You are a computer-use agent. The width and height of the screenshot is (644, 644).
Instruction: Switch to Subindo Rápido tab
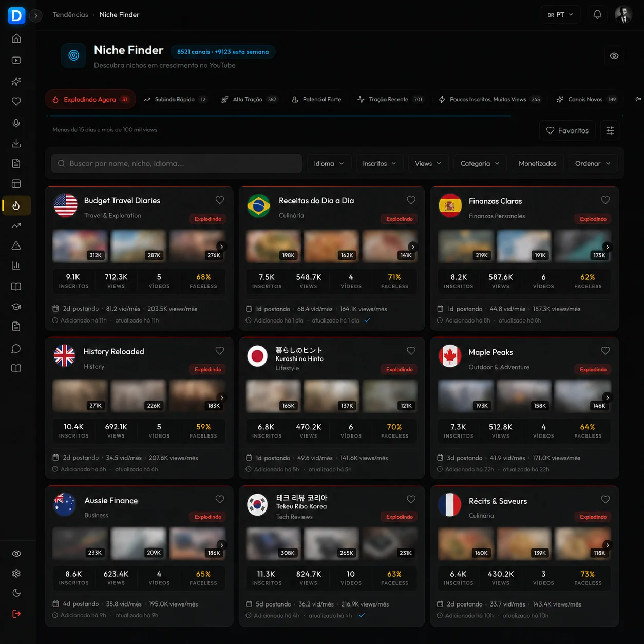[x=175, y=99]
